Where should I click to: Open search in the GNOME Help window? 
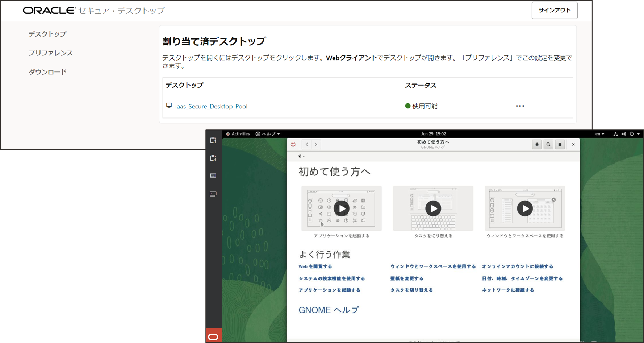tap(548, 144)
